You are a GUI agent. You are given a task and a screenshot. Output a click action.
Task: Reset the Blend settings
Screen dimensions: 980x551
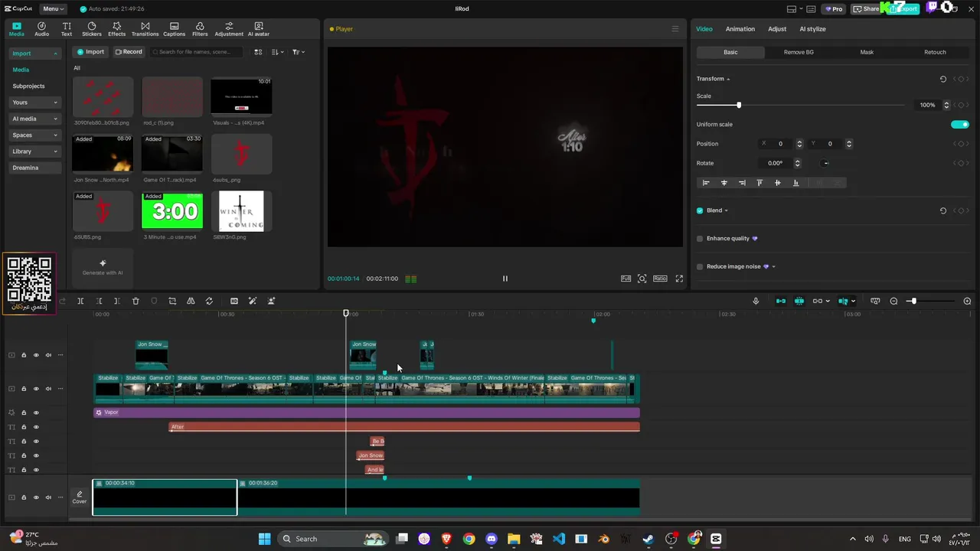[x=942, y=210]
